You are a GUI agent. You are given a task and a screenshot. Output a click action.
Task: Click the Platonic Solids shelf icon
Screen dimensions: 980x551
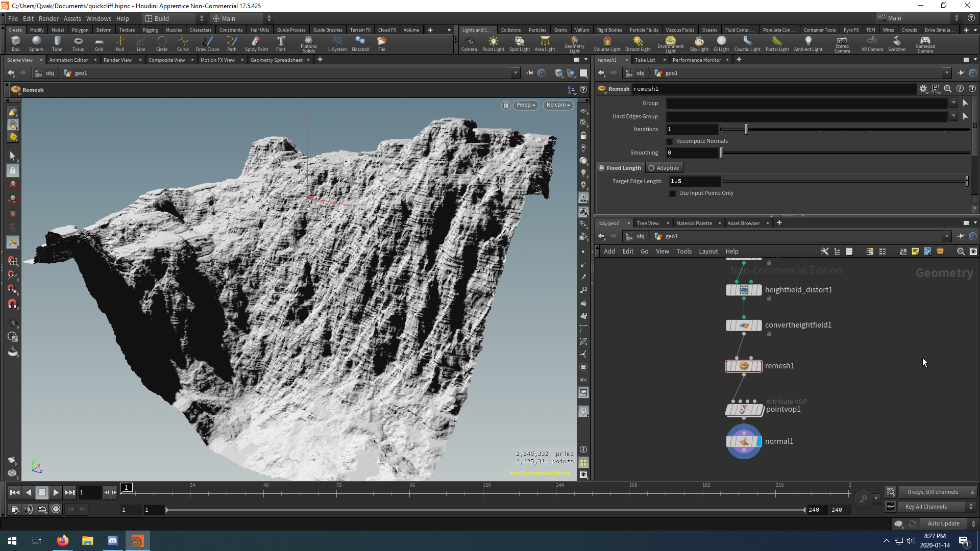tap(308, 43)
